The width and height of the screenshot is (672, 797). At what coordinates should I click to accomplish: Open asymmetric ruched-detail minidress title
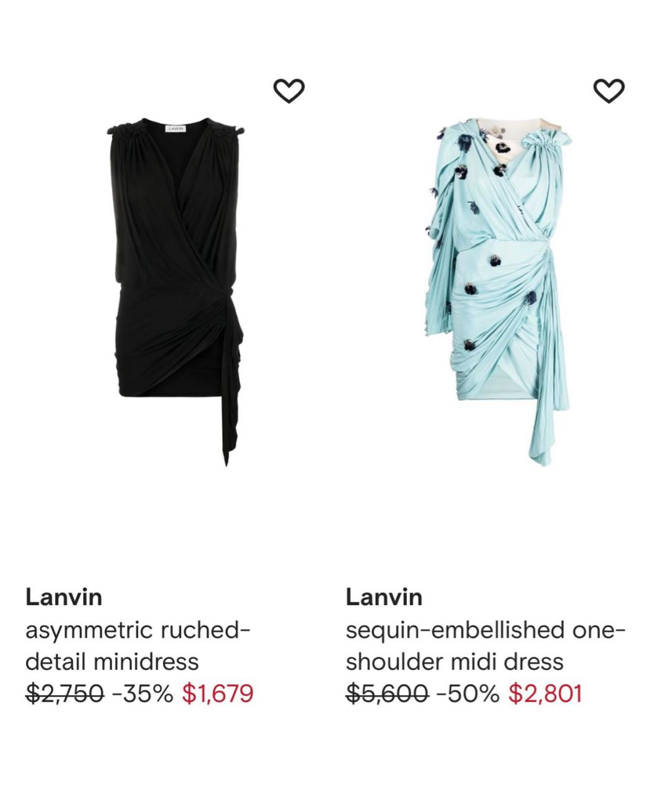pyautogui.click(x=138, y=645)
